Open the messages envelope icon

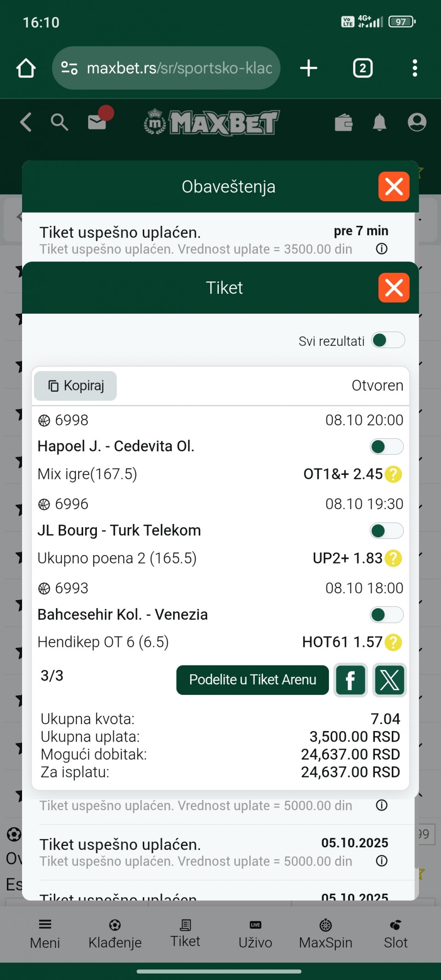pyautogui.click(x=97, y=122)
